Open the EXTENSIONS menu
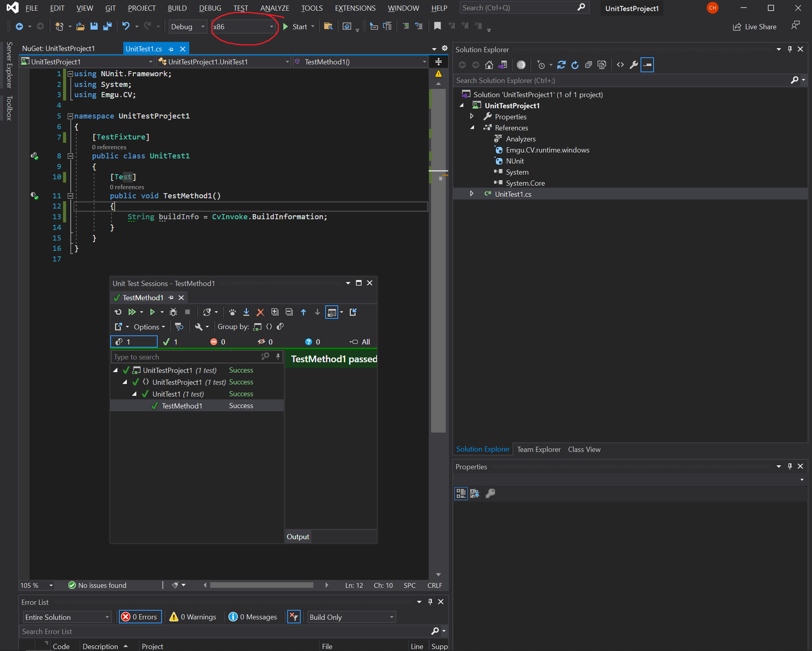Viewport: 812px width, 651px height. (355, 8)
